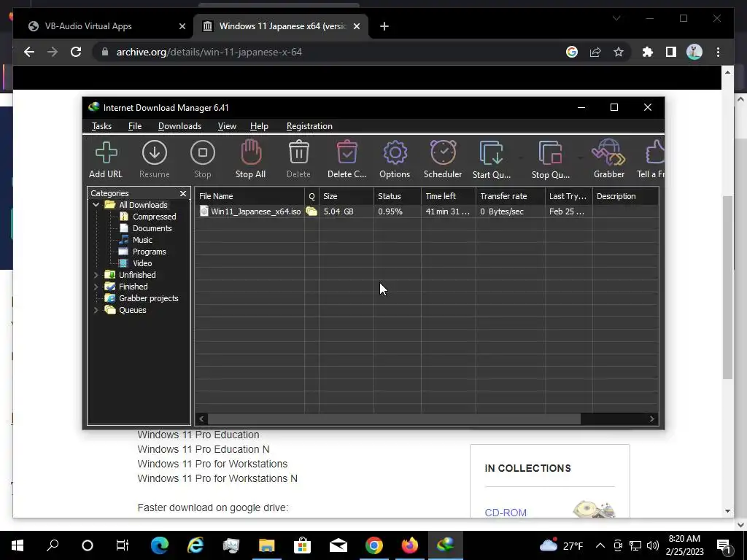
Task: Open File Explorer from the taskbar
Action: [267, 545]
